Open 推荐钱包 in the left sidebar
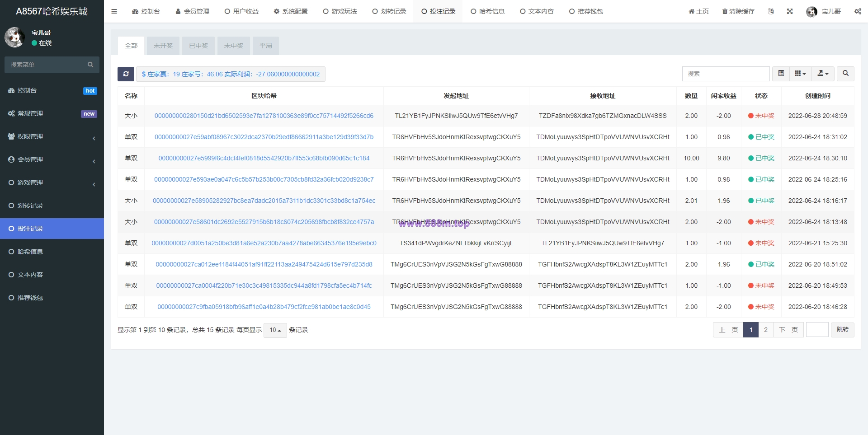This screenshot has width=868, height=435. pyautogui.click(x=52, y=298)
